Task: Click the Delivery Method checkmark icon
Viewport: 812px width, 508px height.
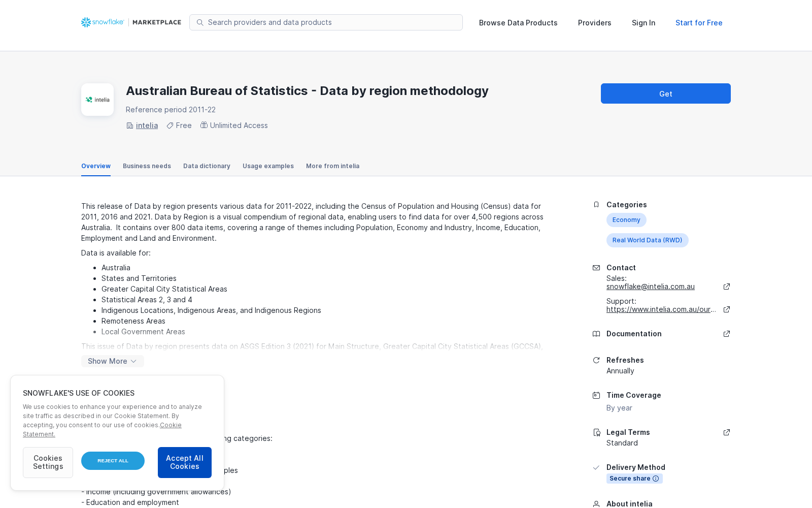Action: point(596,467)
